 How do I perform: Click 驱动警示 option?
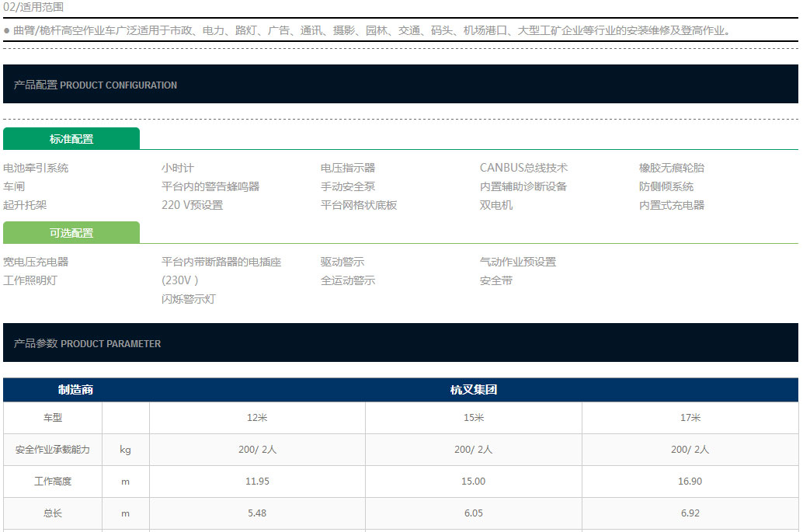(x=342, y=262)
